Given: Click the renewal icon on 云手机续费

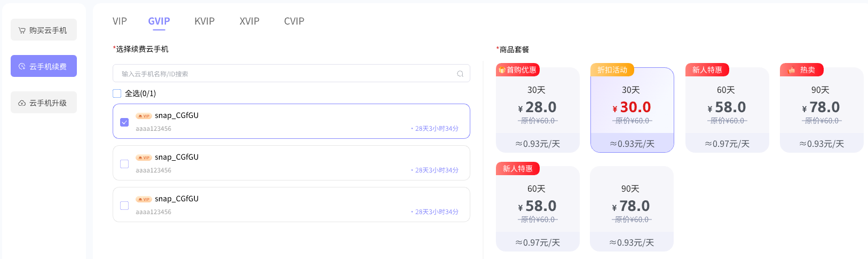Looking at the screenshot, I should 22,67.
